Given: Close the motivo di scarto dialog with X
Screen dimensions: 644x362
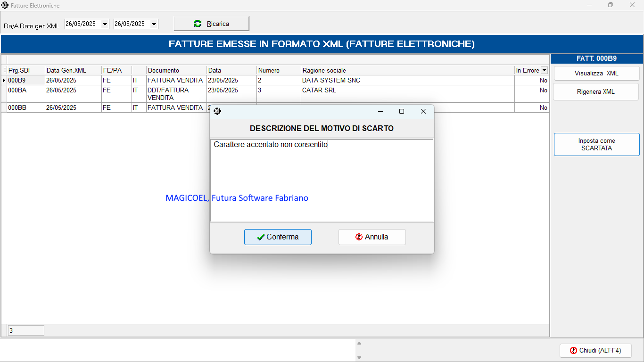Looking at the screenshot, I should pyautogui.click(x=423, y=111).
